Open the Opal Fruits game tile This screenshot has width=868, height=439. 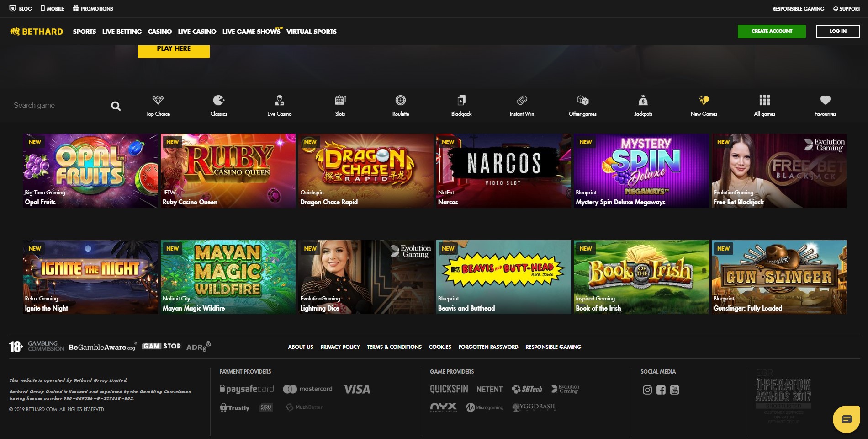(x=90, y=171)
